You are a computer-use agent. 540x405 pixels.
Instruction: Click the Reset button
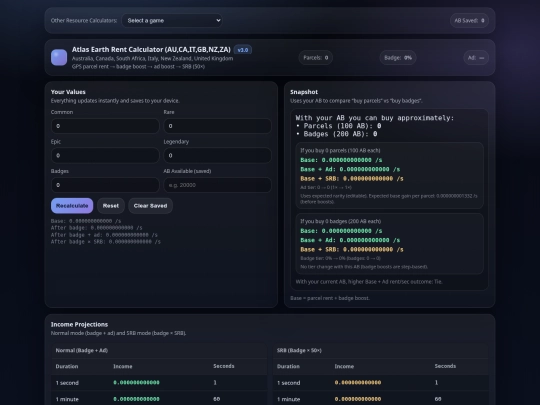click(111, 206)
